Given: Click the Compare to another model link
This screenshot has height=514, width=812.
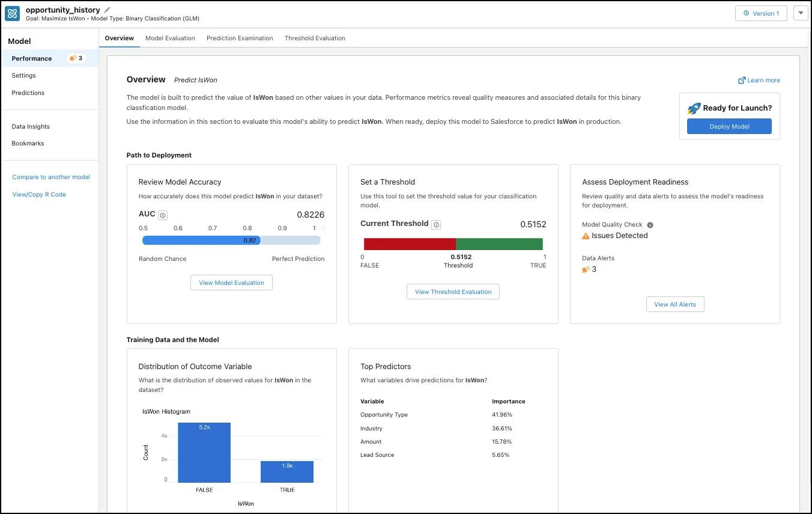Looking at the screenshot, I should [x=51, y=177].
